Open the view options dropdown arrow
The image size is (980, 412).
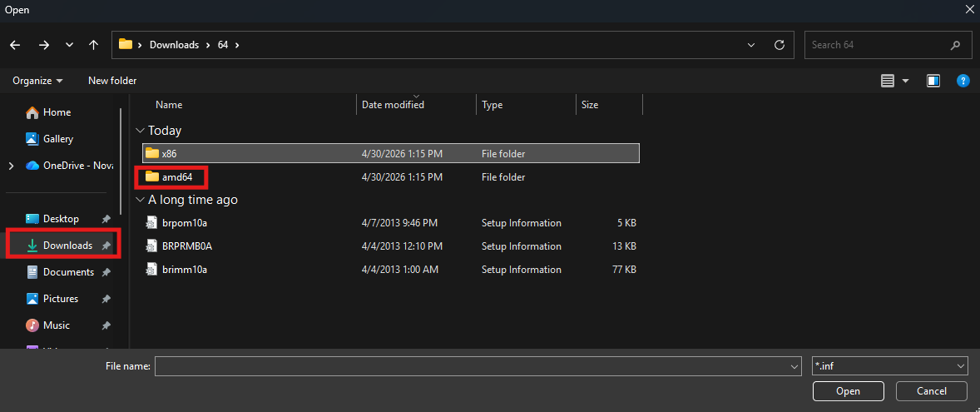(x=906, y=81)
